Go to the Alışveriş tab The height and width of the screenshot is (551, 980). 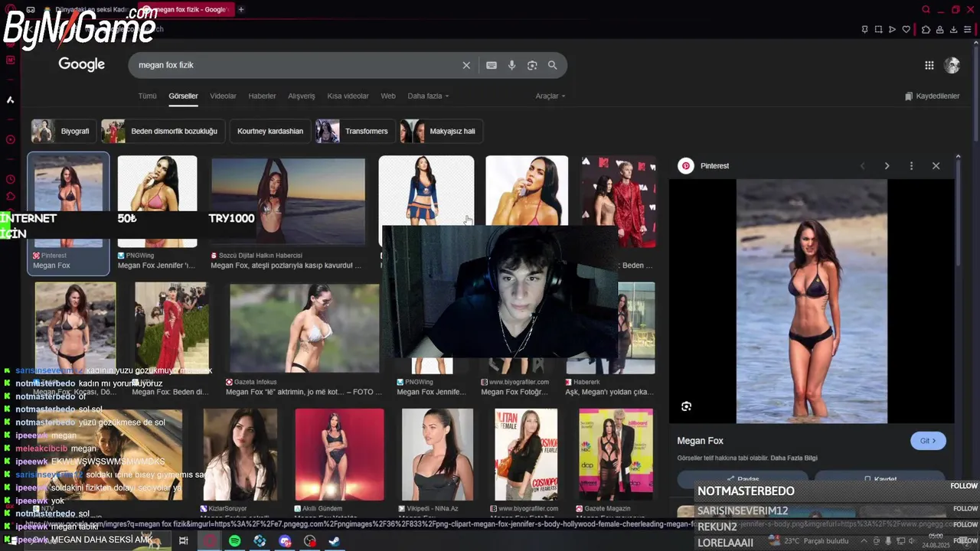tap(301, 96)
